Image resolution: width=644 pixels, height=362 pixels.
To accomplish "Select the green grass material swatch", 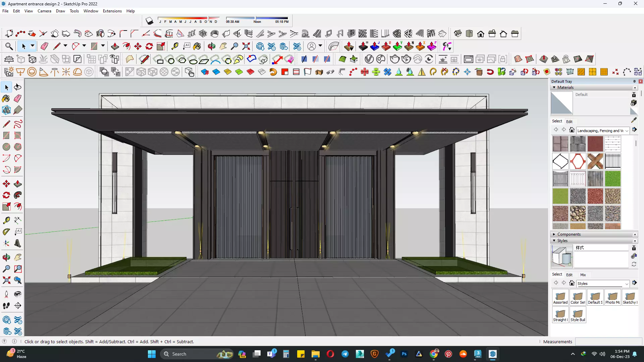I will 612,179.
